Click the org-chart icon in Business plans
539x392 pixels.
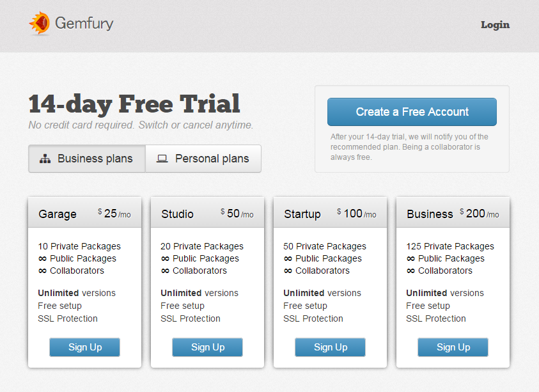coord(45,159)
